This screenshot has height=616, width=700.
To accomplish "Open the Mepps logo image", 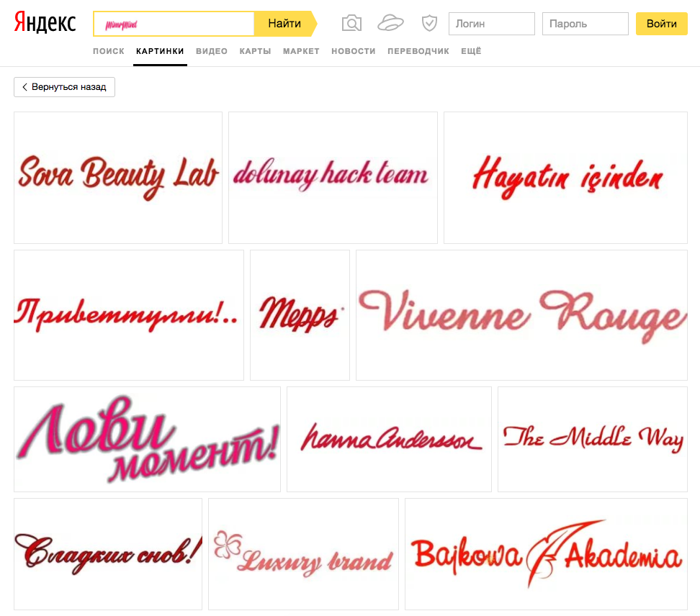I will pyautogui.click(x=300, y=315).
